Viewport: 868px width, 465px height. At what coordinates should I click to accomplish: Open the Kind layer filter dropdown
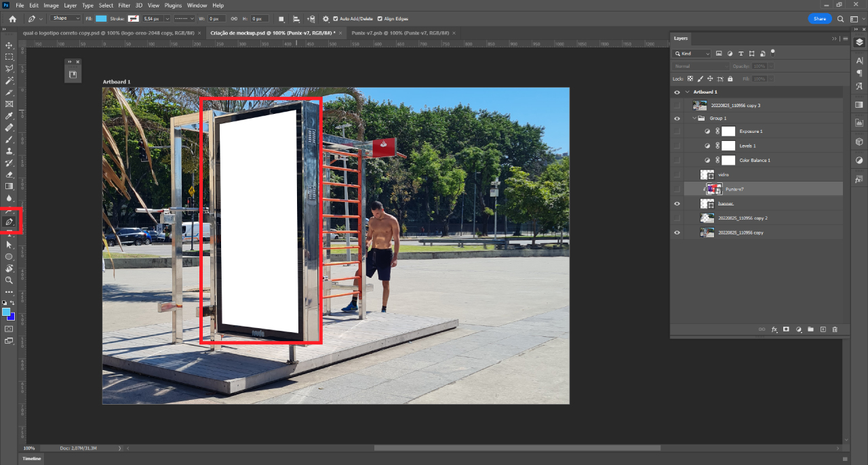692,54
